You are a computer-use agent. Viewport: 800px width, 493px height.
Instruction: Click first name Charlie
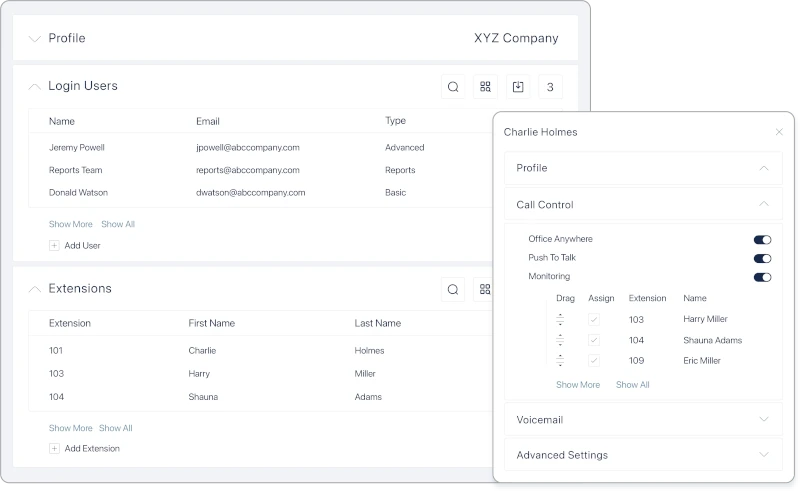202,351
